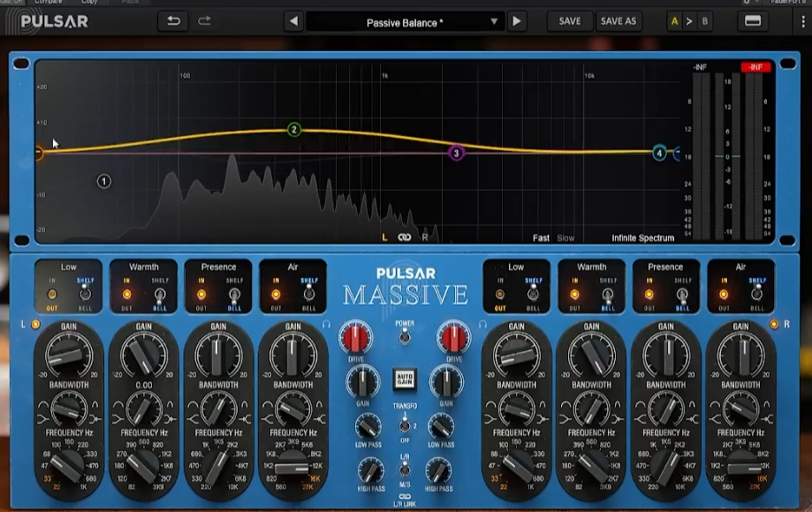
Task: Click the orange filter handle at the left graph edge
Action: [x=38, y=153]
